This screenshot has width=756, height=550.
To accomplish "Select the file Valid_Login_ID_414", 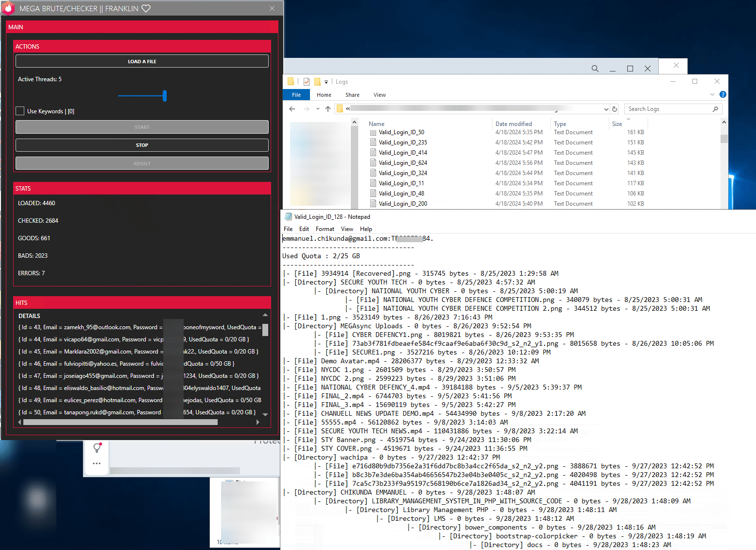I will [x=403, y=153].
